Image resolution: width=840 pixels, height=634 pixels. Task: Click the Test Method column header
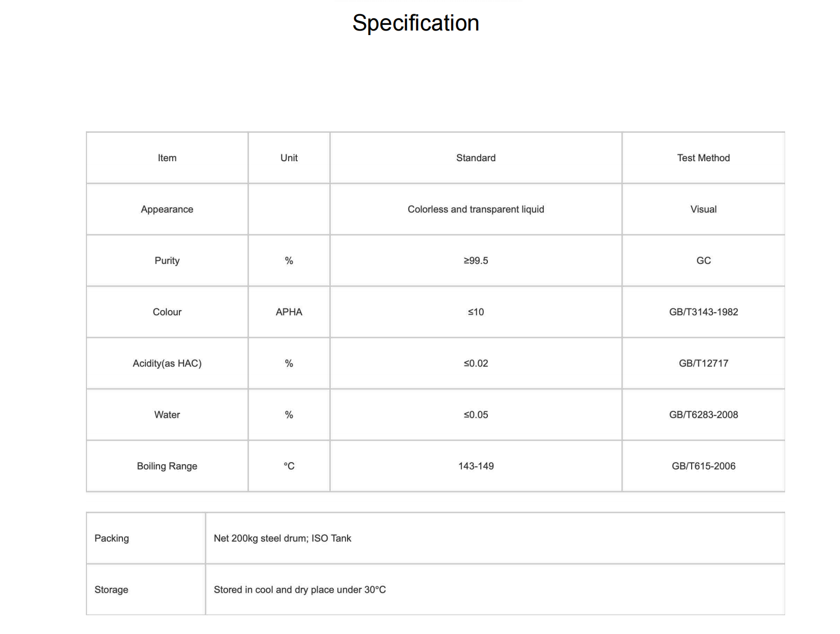(x=703, y=158)
